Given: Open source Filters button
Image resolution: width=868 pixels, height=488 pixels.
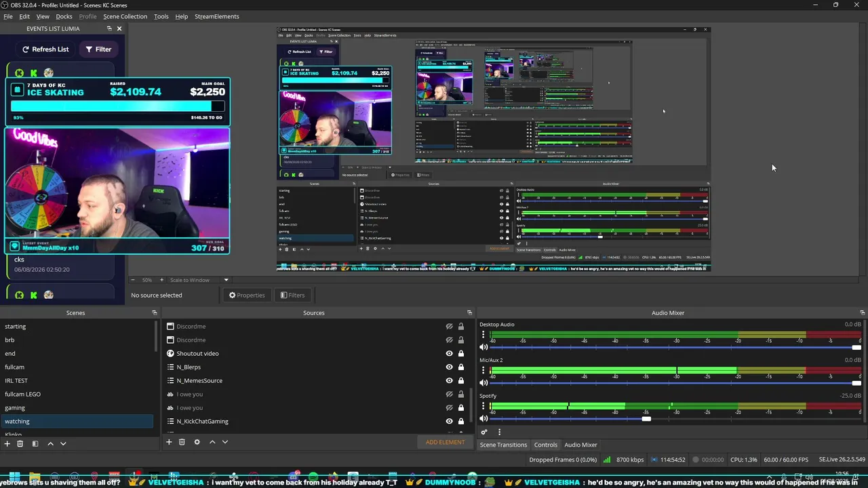Looking at the screenshot, I should click(x=292, y=295).
